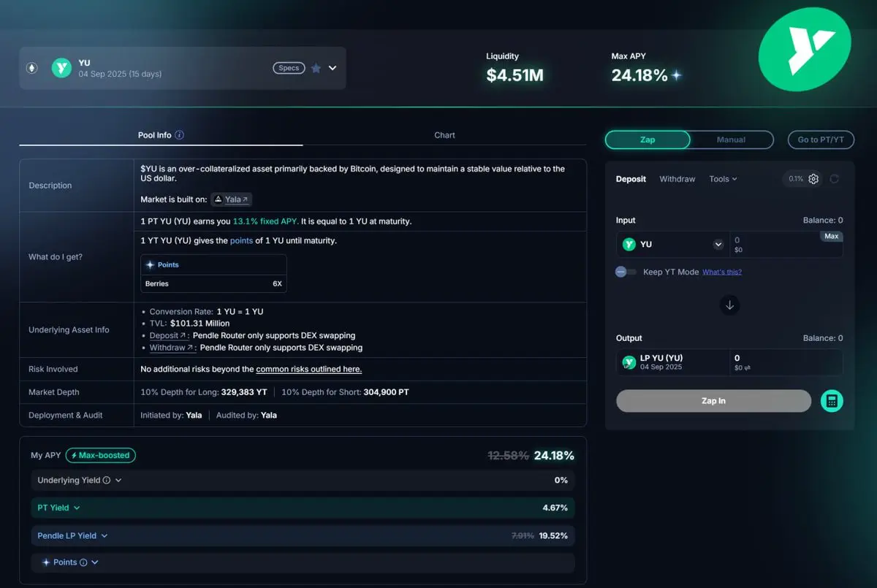Open the What's this? link
The image size is (877, 588).
[722, 272]
